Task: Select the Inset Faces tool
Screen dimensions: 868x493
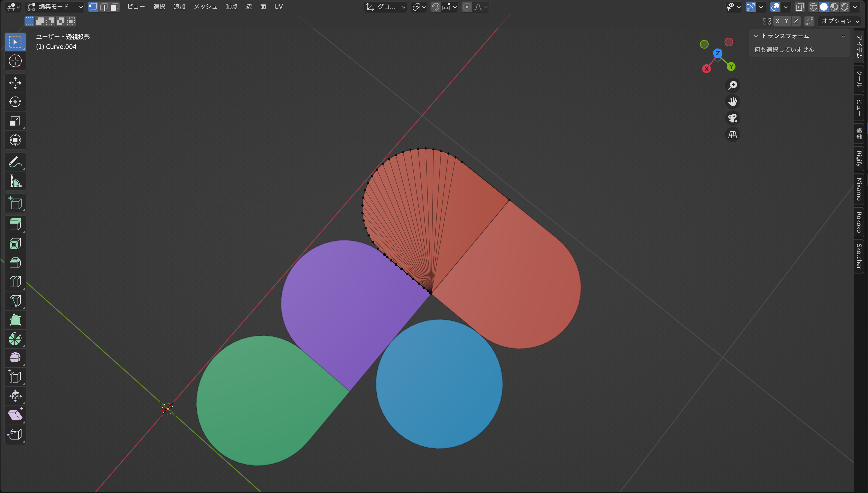Action: pos(15,244)
